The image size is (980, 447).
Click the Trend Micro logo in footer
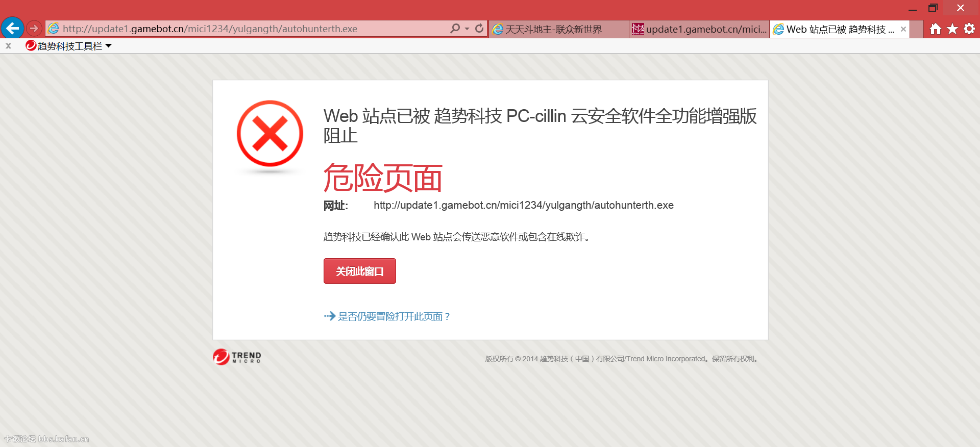(x=237, y=357)
